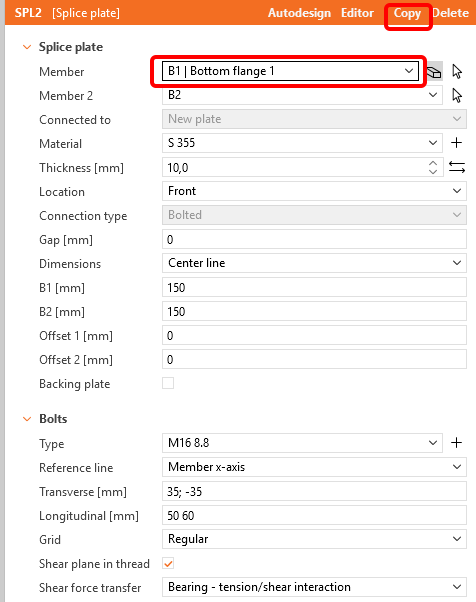
Task: Click Delete in the orange header
Action: point(451,13)
